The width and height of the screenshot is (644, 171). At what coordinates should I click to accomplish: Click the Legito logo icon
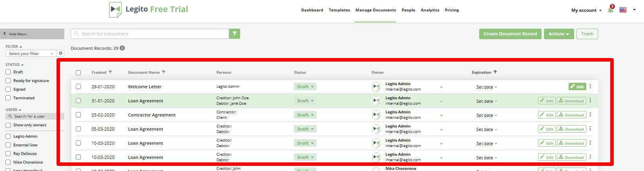click(x=115, y=9)
